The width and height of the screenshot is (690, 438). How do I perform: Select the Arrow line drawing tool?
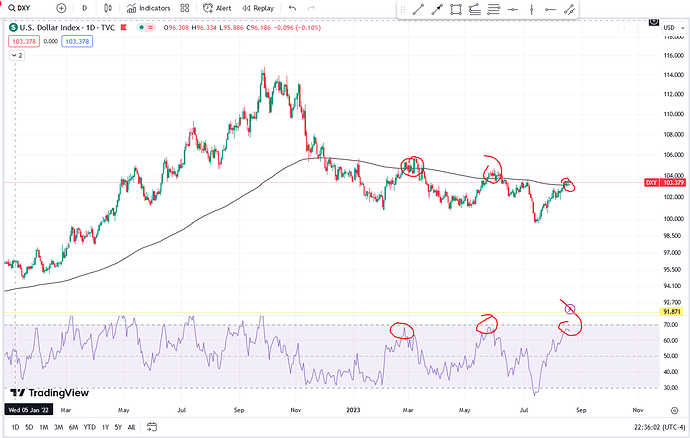tap(437, 9)
